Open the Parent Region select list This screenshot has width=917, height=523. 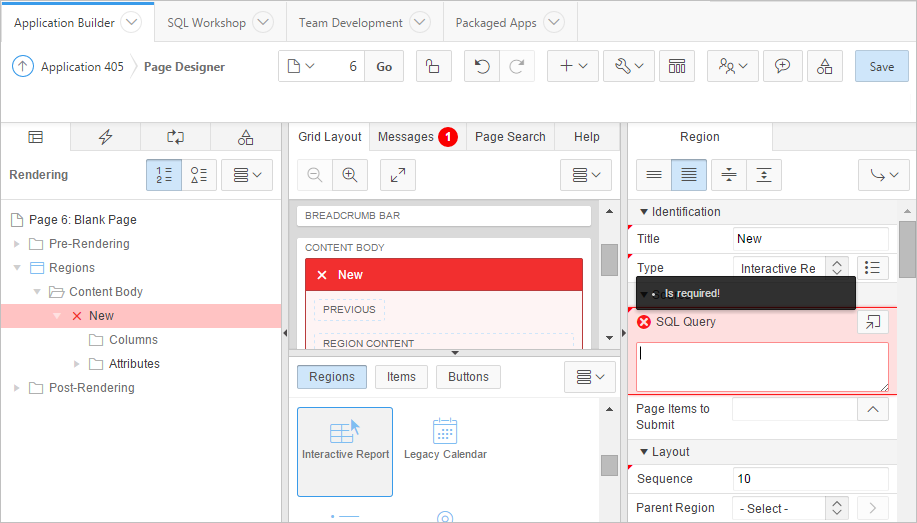(x=792, y=508)
